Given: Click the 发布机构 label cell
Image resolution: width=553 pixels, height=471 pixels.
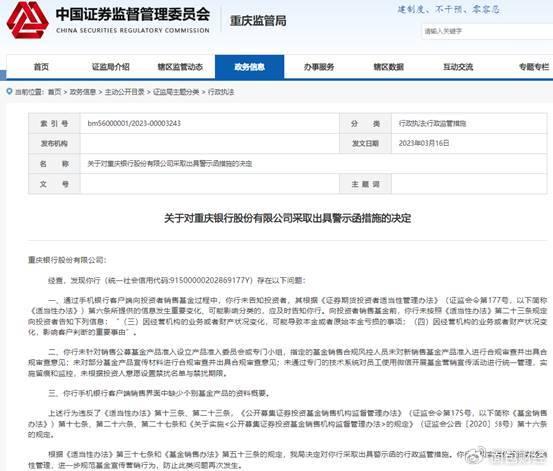Looking at the screenshot, I should point(54,143).
